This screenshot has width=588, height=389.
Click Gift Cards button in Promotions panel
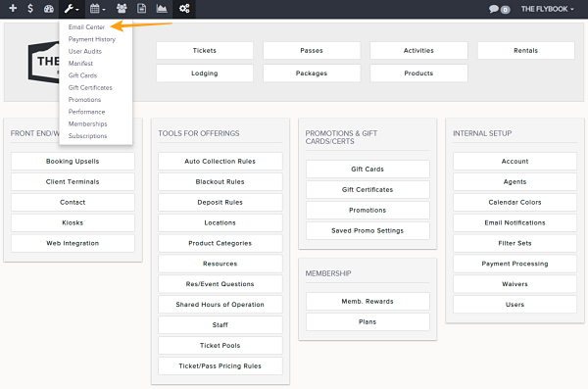[x=367, y=170]
